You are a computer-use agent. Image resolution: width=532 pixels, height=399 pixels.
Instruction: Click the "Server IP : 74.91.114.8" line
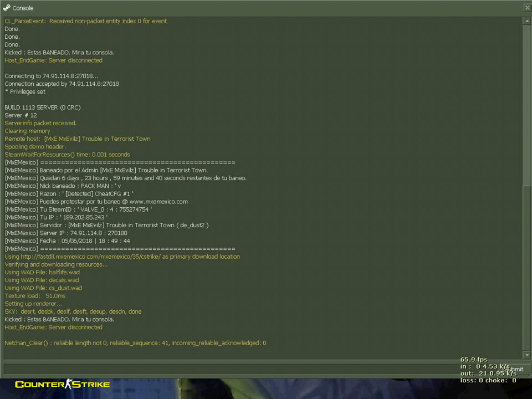[66, 233]
